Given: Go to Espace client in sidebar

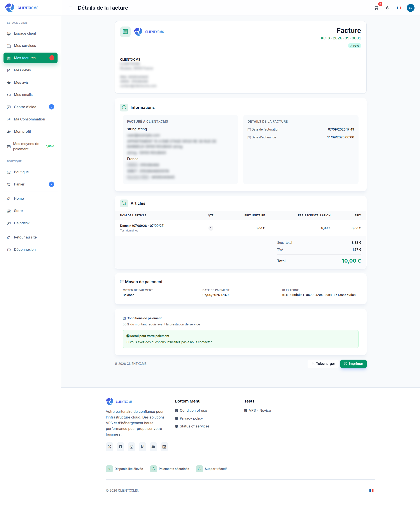Looking at the screenshot, I should tap(30, 34).
